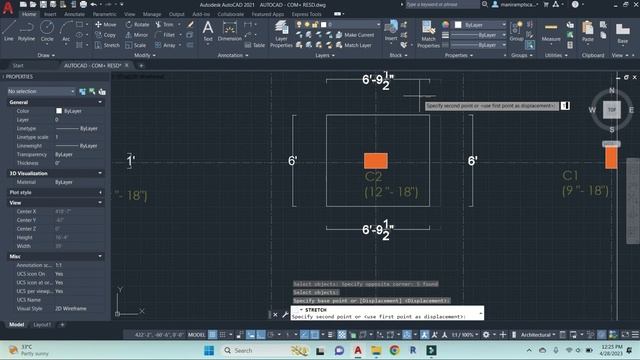Open Layer Properties manager
The height and width of the screenshot is (360, 640).
click(x=281, y=34)
